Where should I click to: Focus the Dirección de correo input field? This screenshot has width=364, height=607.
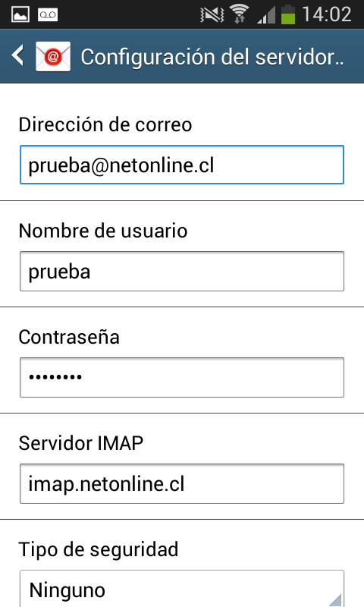tap(182, 165)
